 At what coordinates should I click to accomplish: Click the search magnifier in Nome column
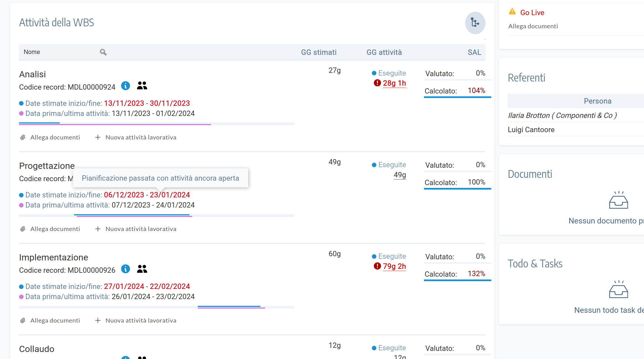[x=103, y=52]
